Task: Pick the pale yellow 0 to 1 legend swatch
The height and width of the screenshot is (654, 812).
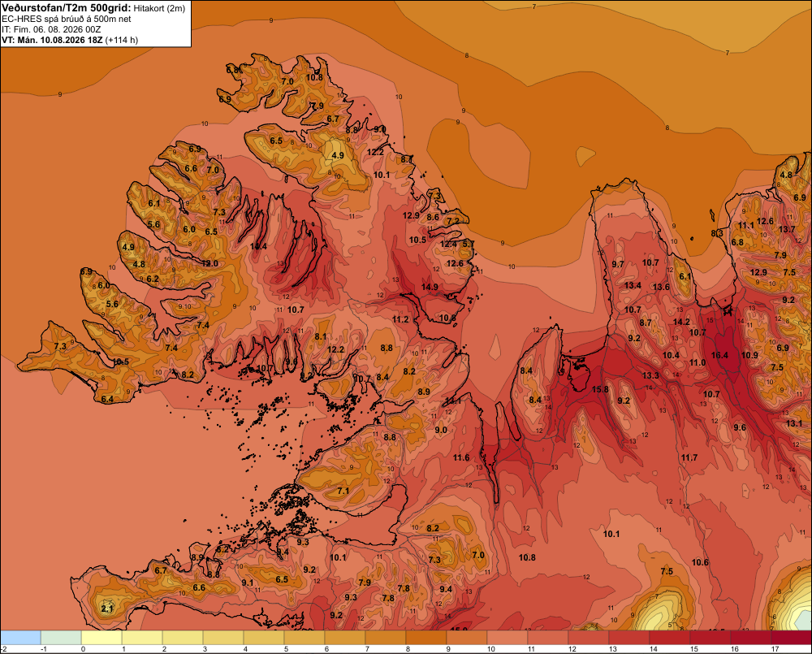Action: 101,638
